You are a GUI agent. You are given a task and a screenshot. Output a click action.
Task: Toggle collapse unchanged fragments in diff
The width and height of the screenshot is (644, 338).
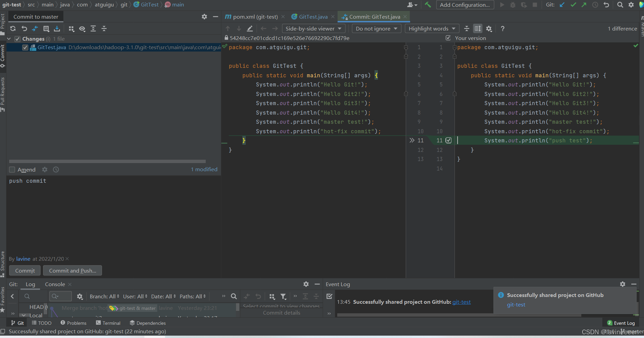[467, 28]
